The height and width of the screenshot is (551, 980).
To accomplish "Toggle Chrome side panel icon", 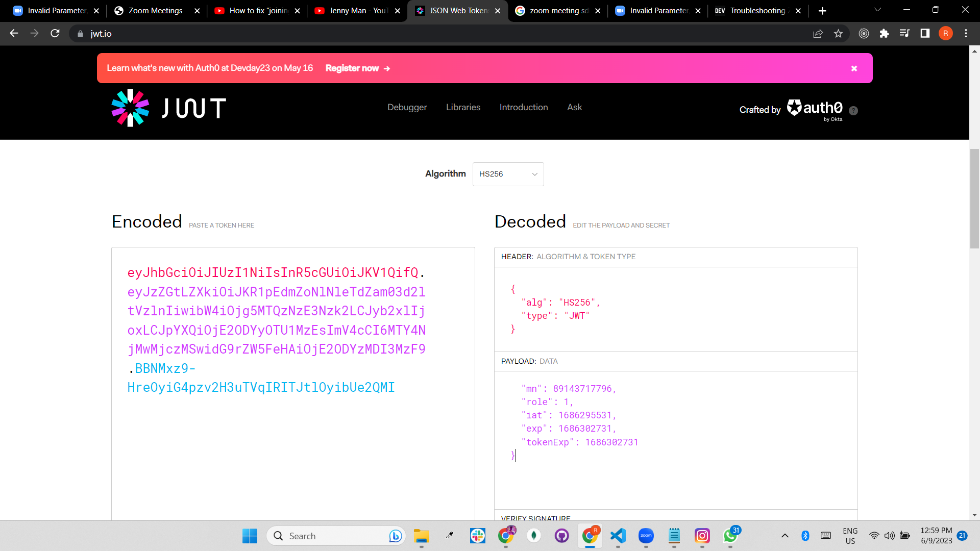I will (x=925, y=34).
